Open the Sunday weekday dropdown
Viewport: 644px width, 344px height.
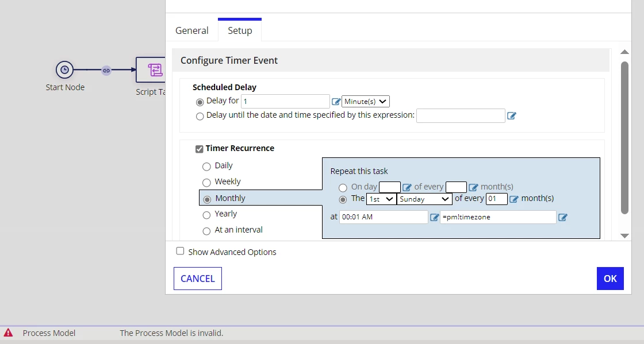(x=424, y=199)
